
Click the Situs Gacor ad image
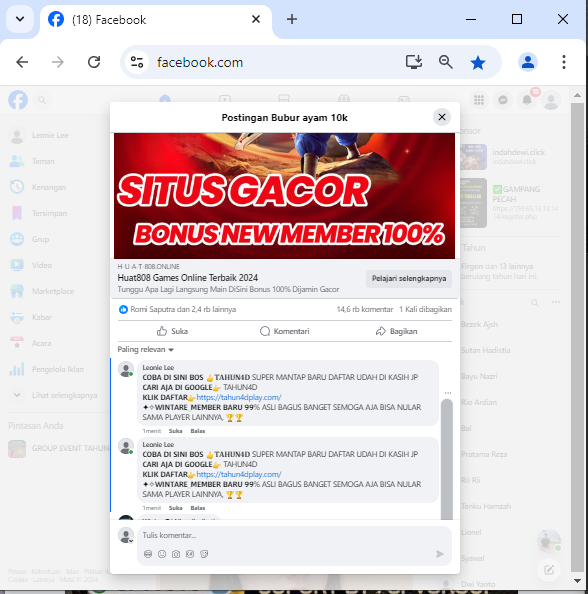[x=284, y=196]
